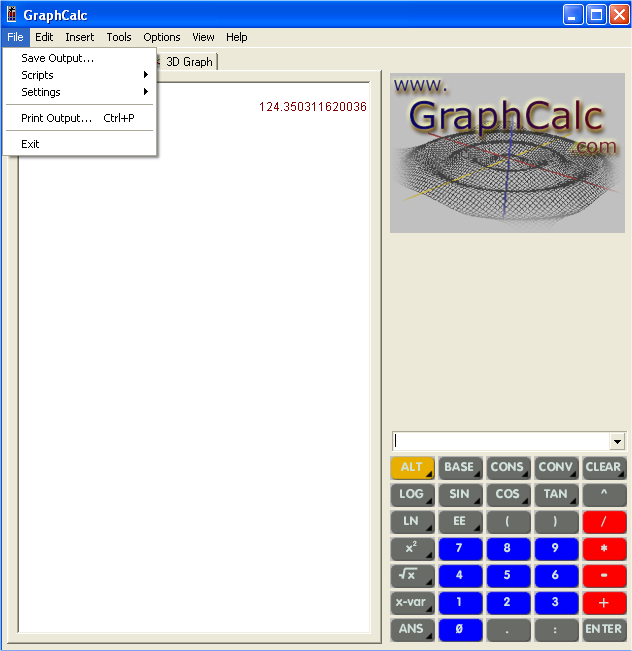The width and height of the screenshot is (632, 651).
Task: Select Print Output menu entry
Action: click(x=79, y=118)
